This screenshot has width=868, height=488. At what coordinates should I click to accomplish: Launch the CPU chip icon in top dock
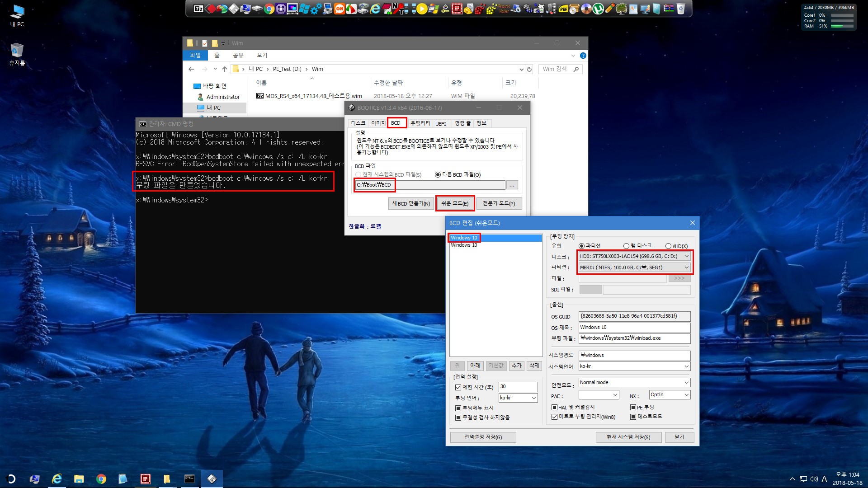(x=281, y=9)
